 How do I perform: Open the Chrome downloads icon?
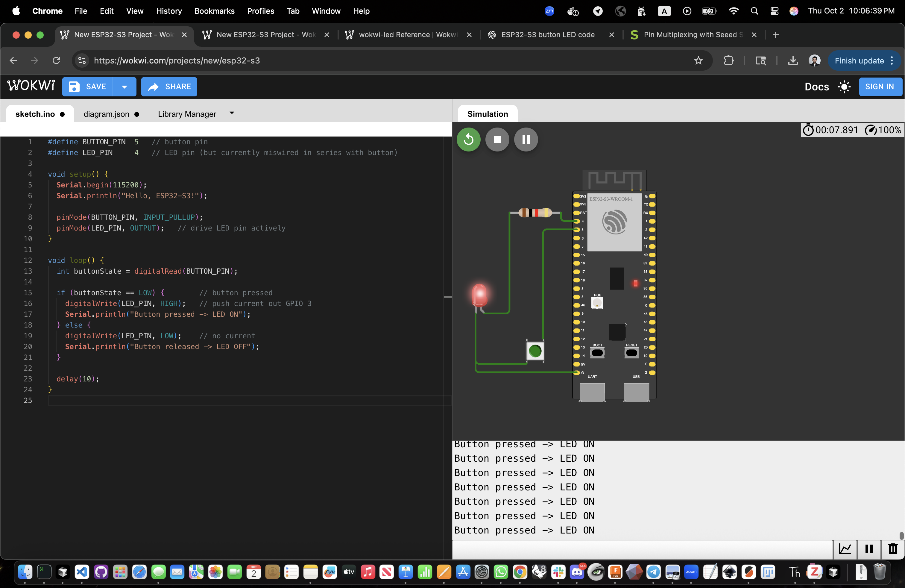click(793, 60)
